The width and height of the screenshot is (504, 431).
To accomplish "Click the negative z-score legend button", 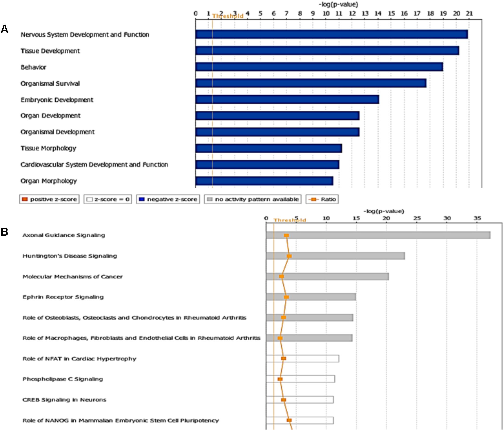I will click(168, 199).
